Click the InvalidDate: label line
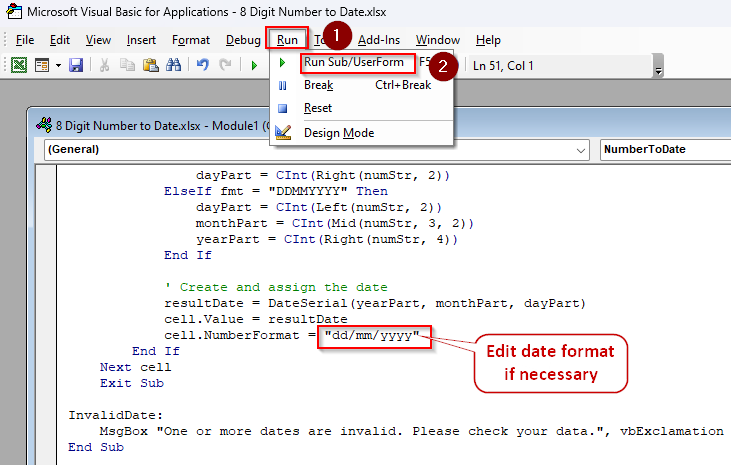This screenshot has width=731, height=465. coord(116,415)
